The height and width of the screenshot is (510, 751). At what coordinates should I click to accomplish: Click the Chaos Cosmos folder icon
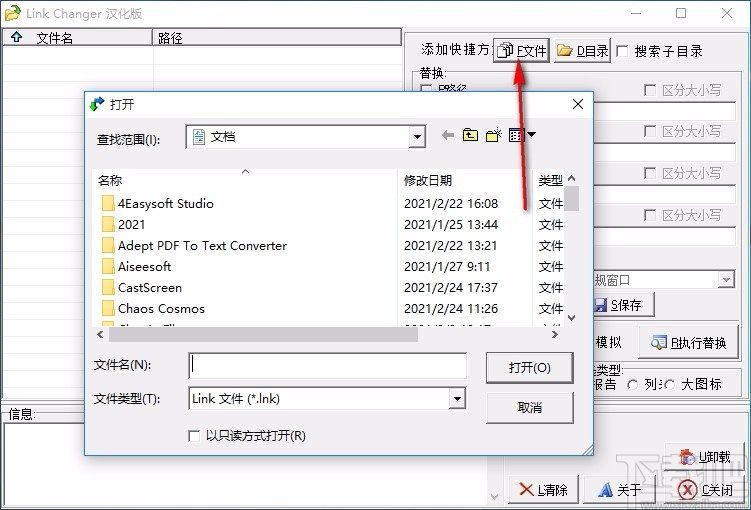[108, 309]
